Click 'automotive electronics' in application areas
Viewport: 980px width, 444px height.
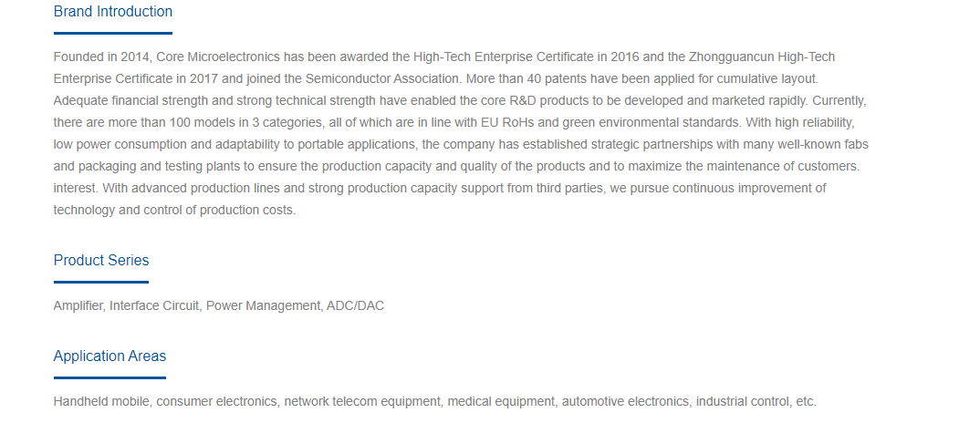(625, 401)
